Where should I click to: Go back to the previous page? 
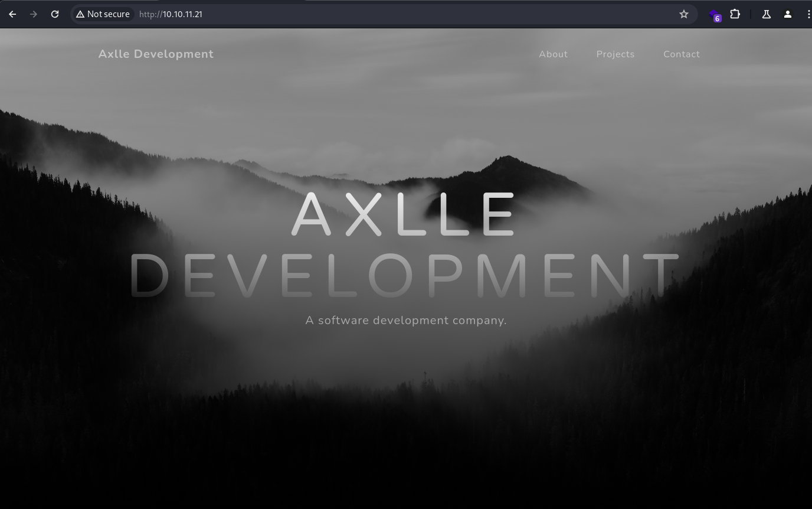pos(12,14)
